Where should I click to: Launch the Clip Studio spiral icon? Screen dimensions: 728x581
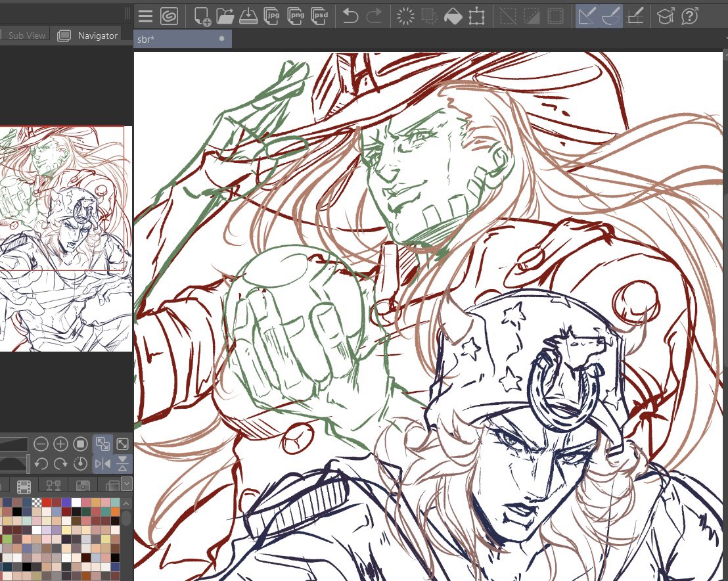[x=169, y=16]
